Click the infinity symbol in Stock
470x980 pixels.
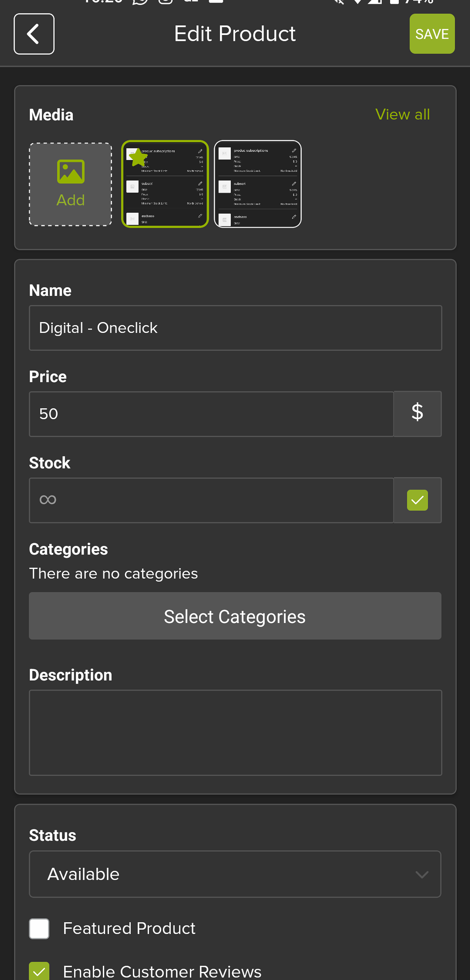48,499
